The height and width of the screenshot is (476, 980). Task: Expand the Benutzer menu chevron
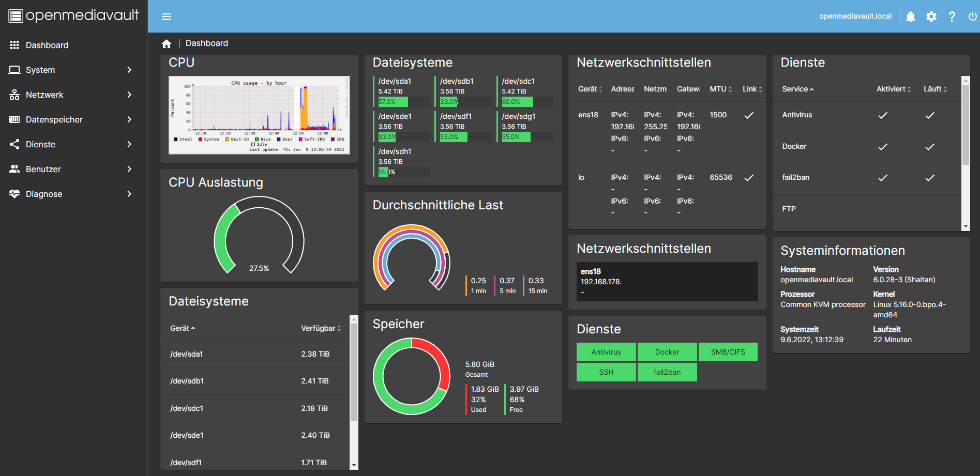tap(129, 169)
